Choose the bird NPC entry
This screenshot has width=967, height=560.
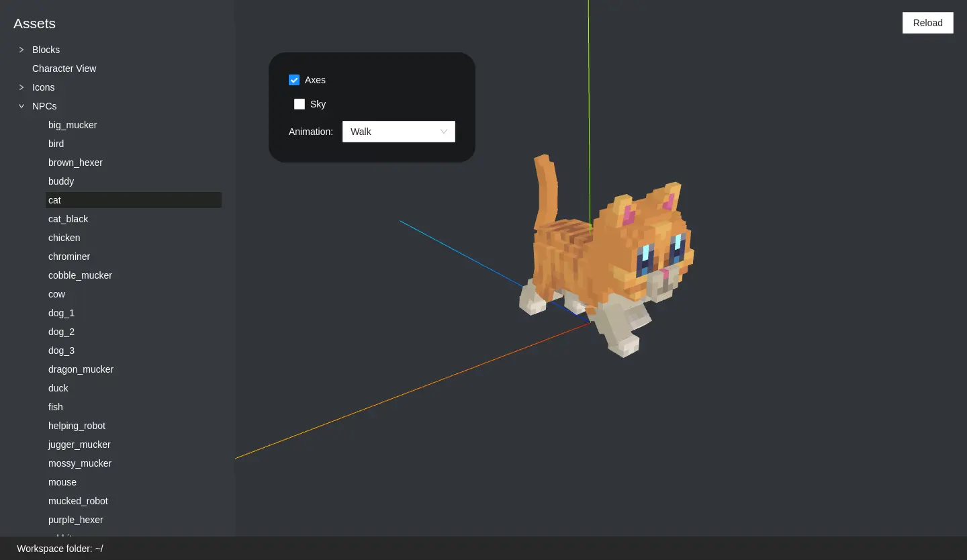pos(56,144)
